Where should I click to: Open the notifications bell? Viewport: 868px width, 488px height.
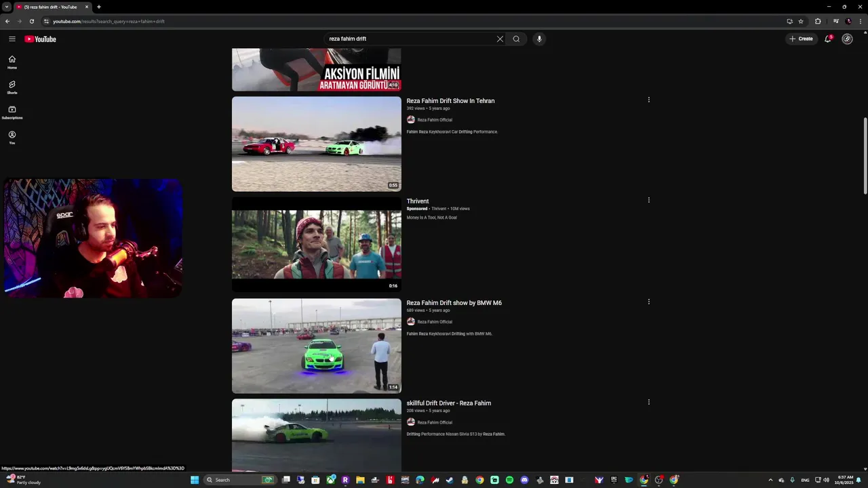click(x=828, y=39)
